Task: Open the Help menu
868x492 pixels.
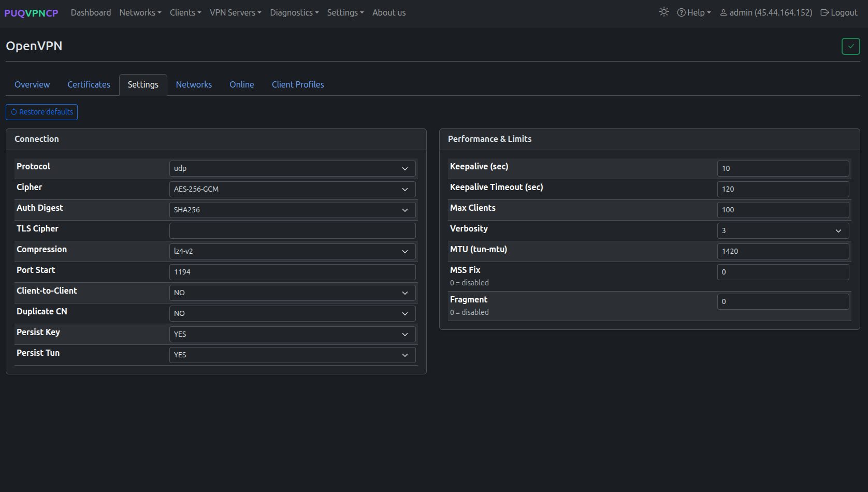Action: 694,12
